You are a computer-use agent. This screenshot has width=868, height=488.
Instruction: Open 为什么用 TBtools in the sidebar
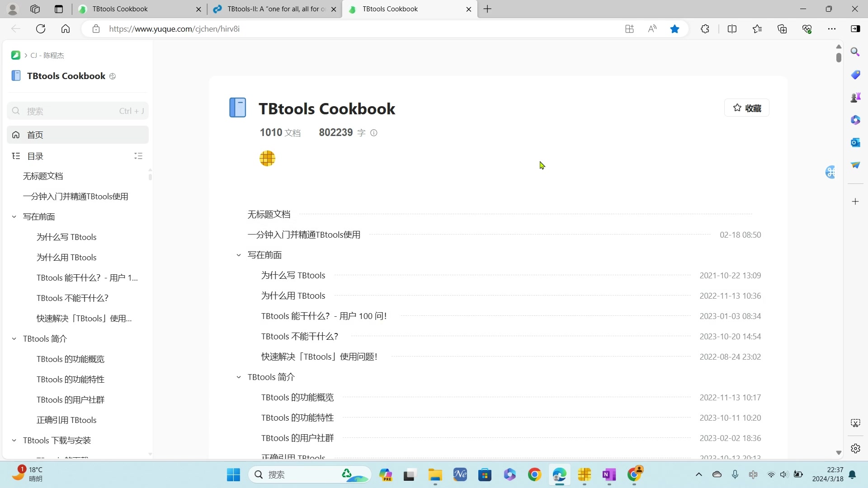pyautogui.click(x=66, y=258)
